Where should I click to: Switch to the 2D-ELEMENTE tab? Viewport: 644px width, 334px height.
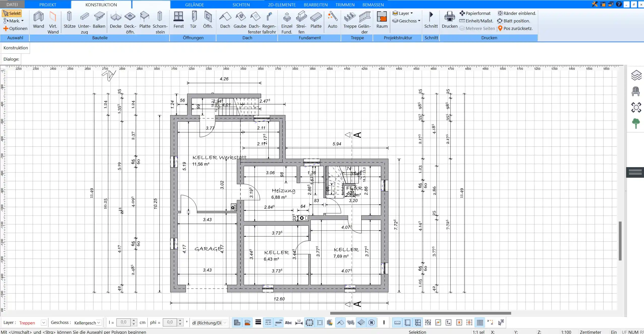[x=282, y=5]
